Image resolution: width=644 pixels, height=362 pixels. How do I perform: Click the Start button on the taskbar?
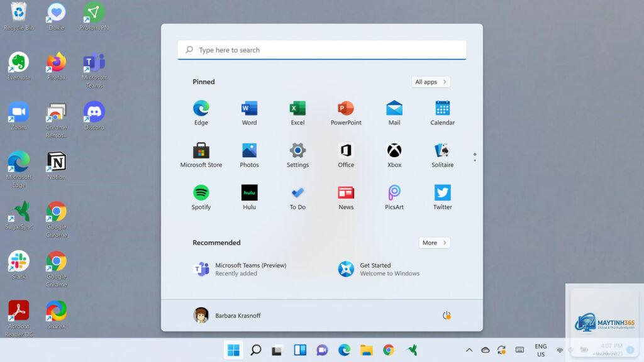tap(233, 350)
